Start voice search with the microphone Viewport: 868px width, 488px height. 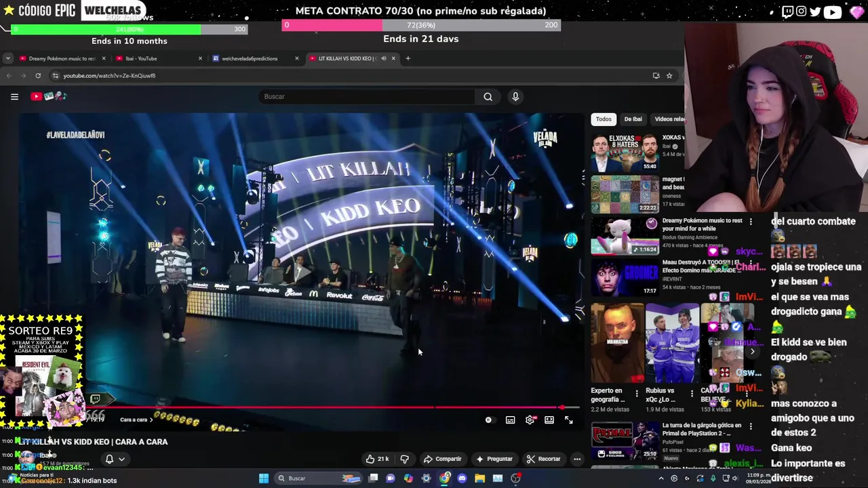point(515,97)
